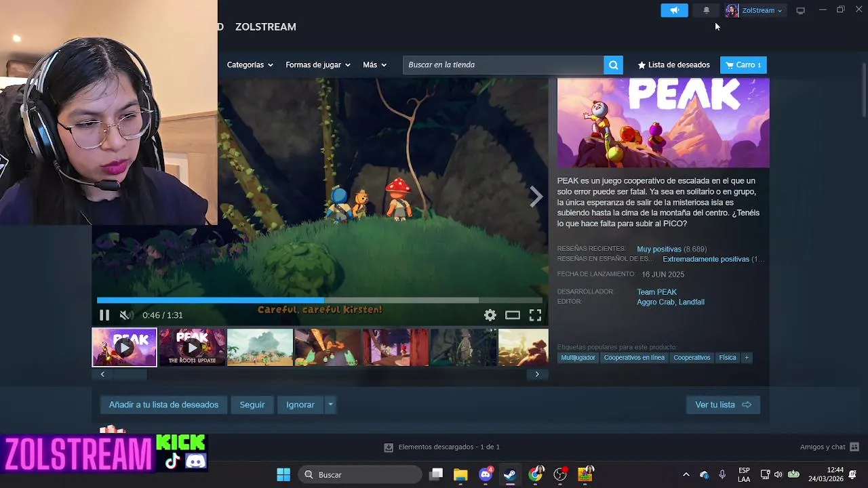This screenshot has height=488, width=868.
Task: Show hidden tray icons chevron
Action: point(686,474)
